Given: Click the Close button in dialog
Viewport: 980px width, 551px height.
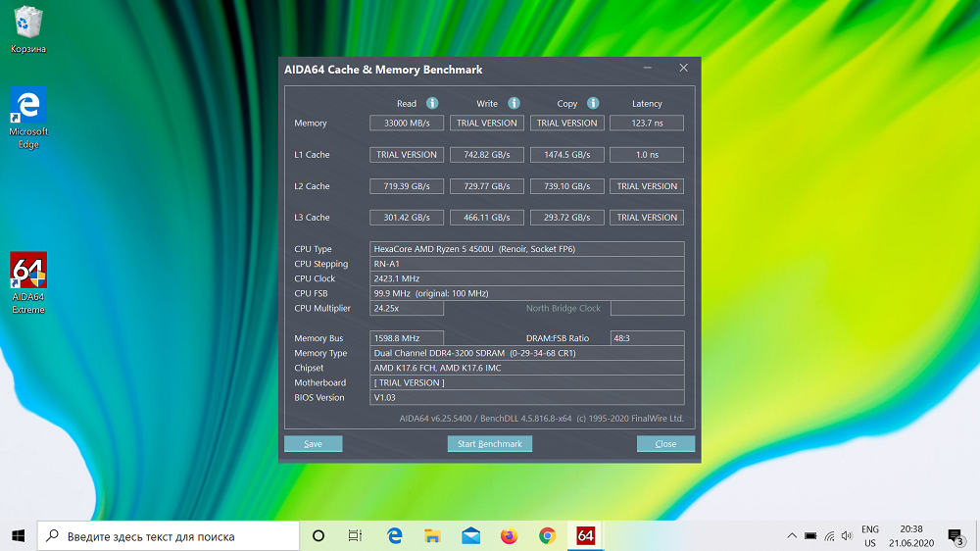Looking at the screenshot, I should pos(665,443).
